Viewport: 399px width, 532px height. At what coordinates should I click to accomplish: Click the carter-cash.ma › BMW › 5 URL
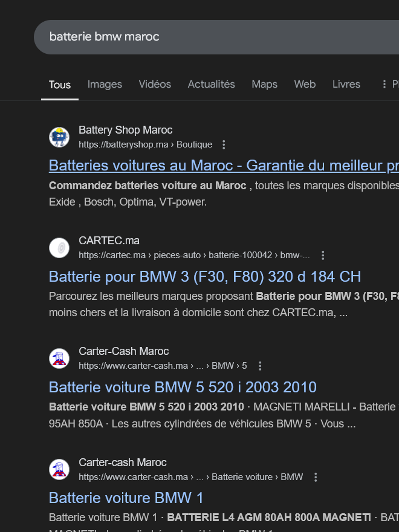click(x=163, y=366)
